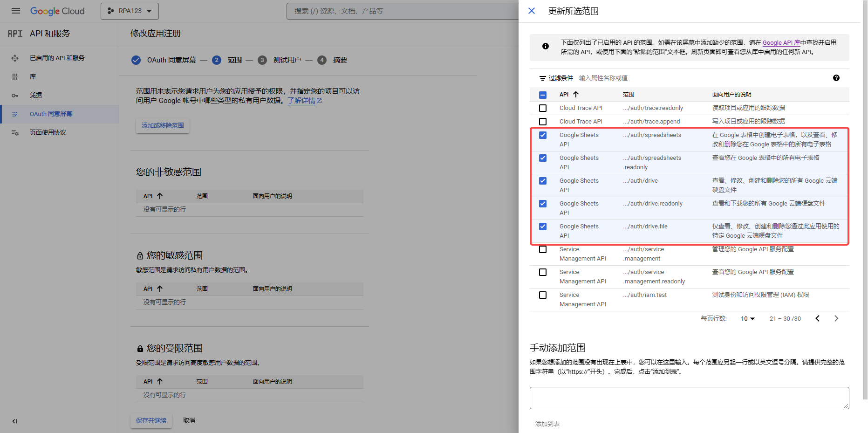Image resolution: width=868 pixels, height=433 pixels.
Task: Toggle the select-all header checkbox
Action: [x=543, y=95]
